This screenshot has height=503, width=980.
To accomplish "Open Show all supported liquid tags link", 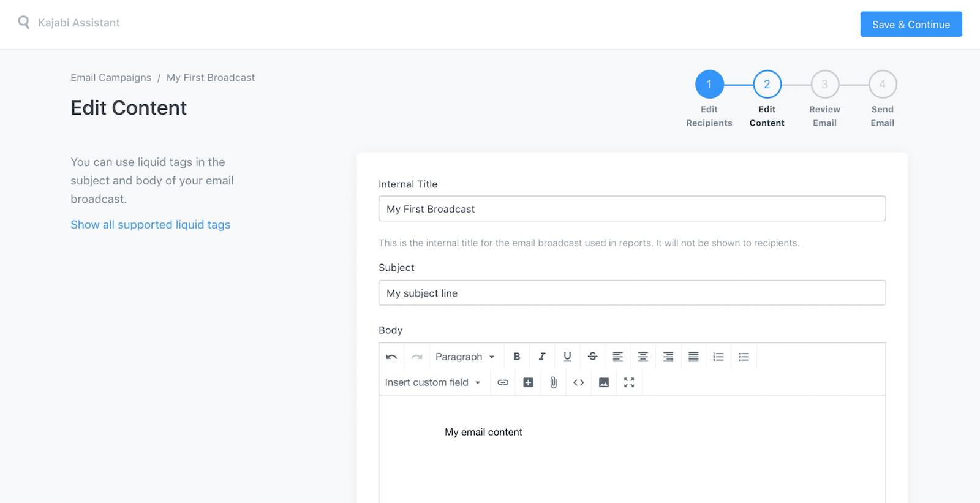I will coord(150,225).
